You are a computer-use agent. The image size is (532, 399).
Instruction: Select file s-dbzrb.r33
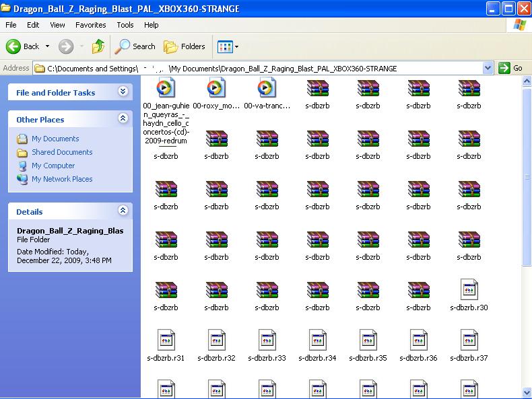(x=267, y=345)
